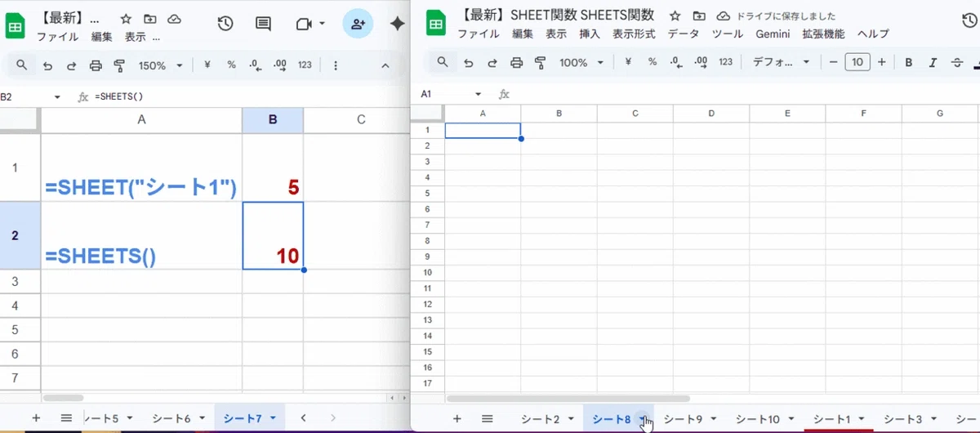980x433 pixels.
Task: Print the right window spreadsheet
Action: [516, 62]
